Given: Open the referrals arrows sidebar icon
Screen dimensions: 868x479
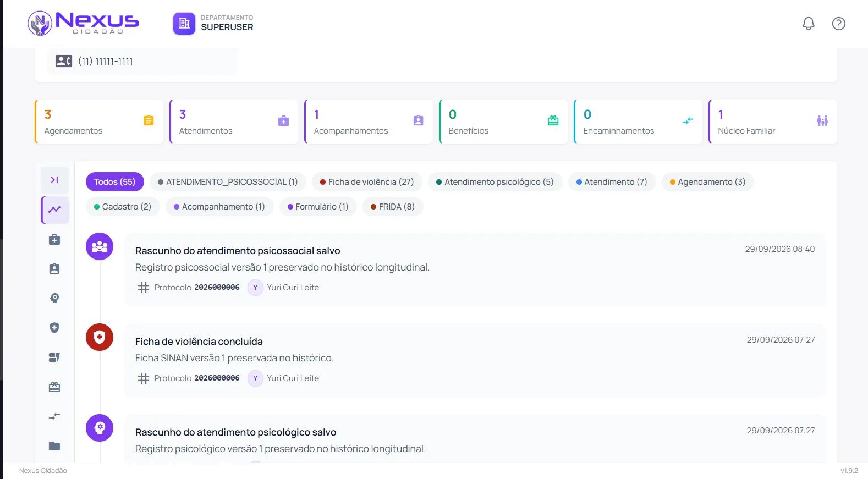Looking at the screenshot, I should [x=54, y=416].
